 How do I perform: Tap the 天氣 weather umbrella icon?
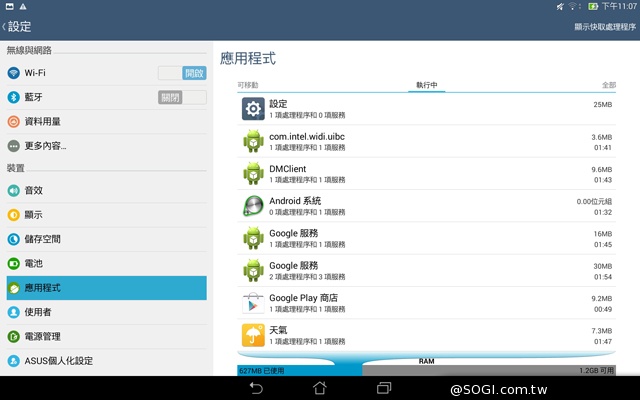[253, 335]
